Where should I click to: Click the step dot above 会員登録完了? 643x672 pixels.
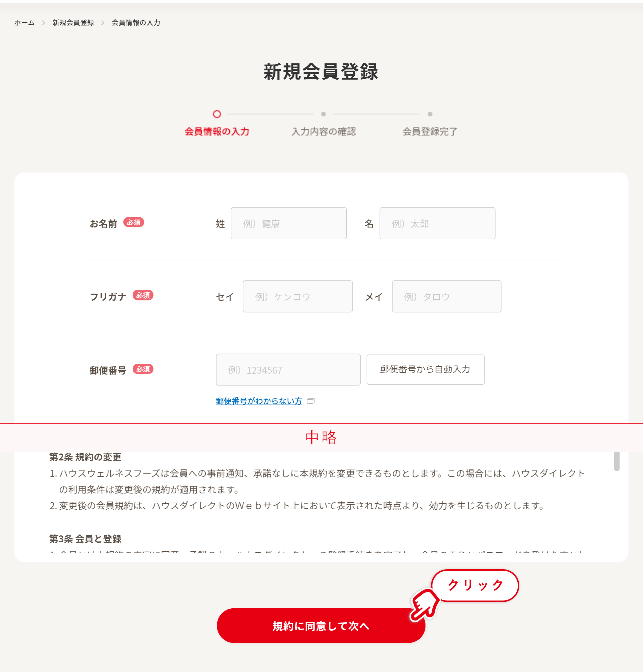(430, 114)
